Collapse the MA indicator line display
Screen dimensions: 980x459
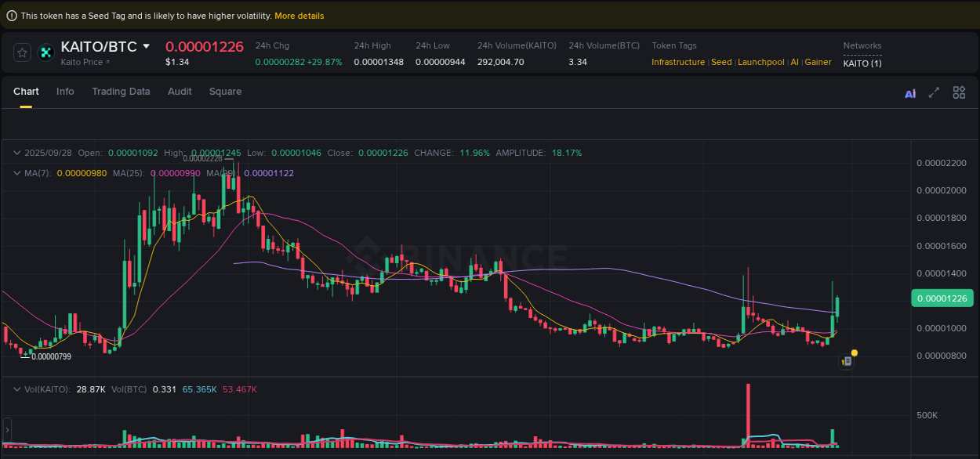tap(17, 173)
